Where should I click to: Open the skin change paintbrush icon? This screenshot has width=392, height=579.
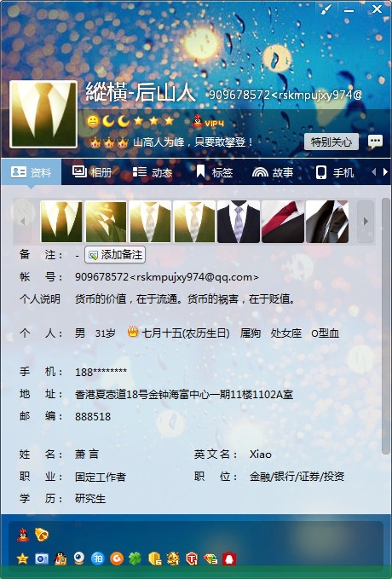[326, 9]
